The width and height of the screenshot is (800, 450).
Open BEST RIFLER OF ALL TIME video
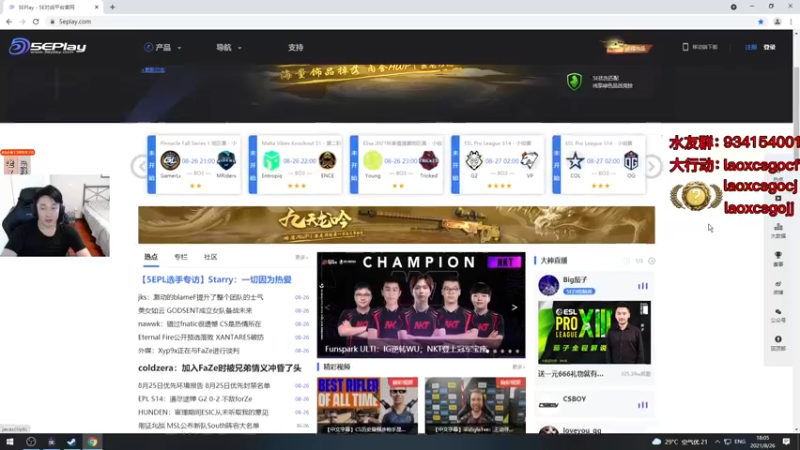tap(367, 406)
